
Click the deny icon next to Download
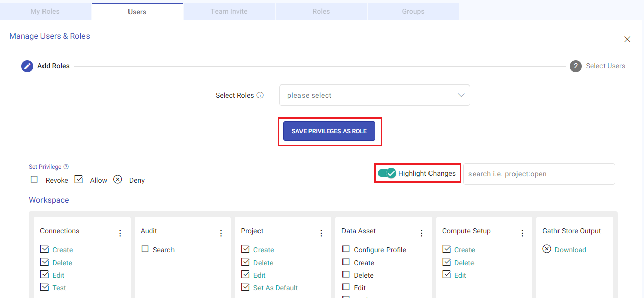pyautogui.click(x=547, y=249)
